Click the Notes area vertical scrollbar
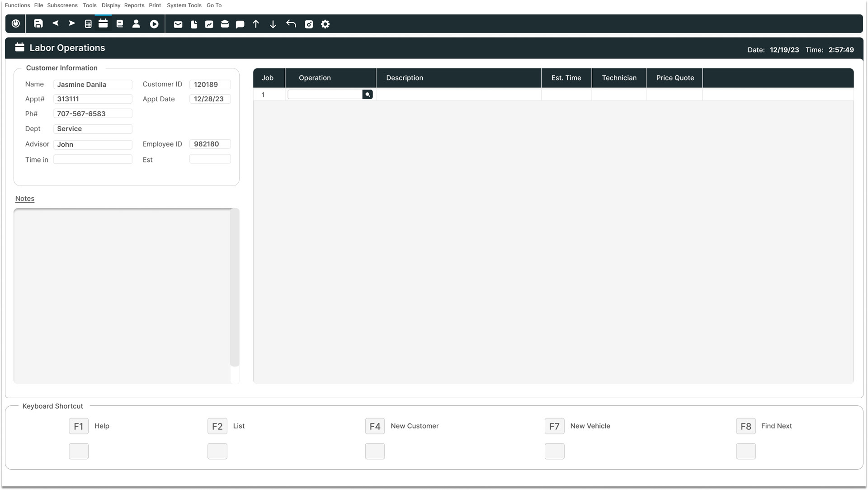Viewport: 868px width, 490px height. 235,287
